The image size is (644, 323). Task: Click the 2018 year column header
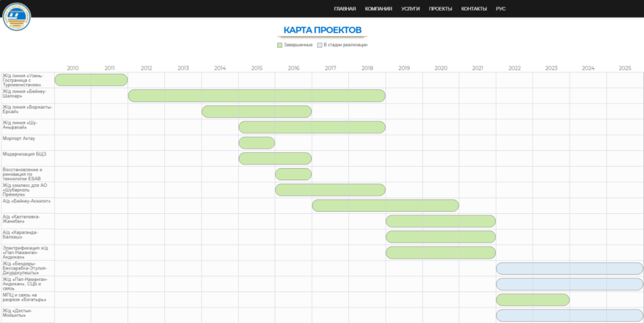pos(367,68)
